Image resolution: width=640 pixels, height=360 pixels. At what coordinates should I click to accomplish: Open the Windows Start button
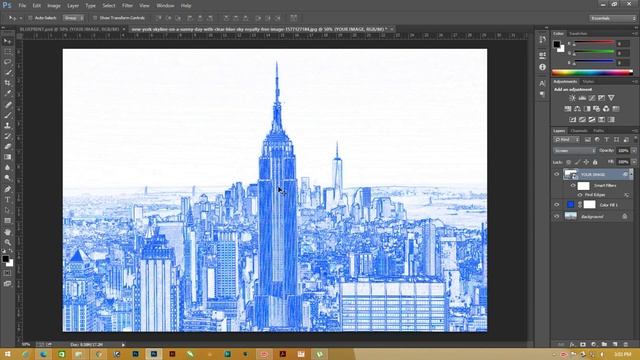tap(7, 354)
